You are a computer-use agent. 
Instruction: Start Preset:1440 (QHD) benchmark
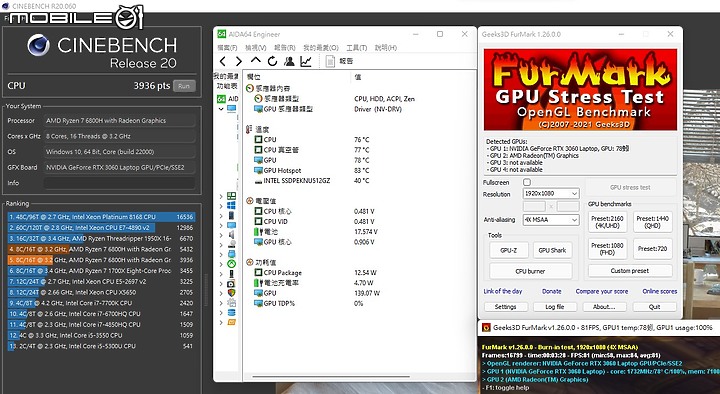pos(652,222)
